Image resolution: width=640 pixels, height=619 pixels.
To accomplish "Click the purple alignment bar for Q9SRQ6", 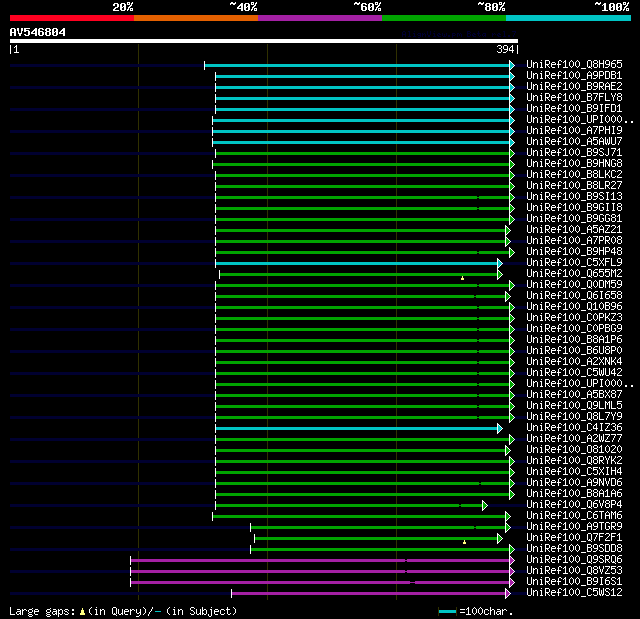I will pyautogui.click(x=320, y=561).
